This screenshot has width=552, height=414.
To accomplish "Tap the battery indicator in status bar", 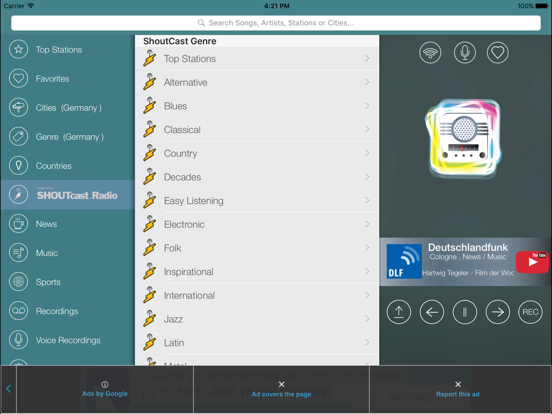I will point(542,6).
